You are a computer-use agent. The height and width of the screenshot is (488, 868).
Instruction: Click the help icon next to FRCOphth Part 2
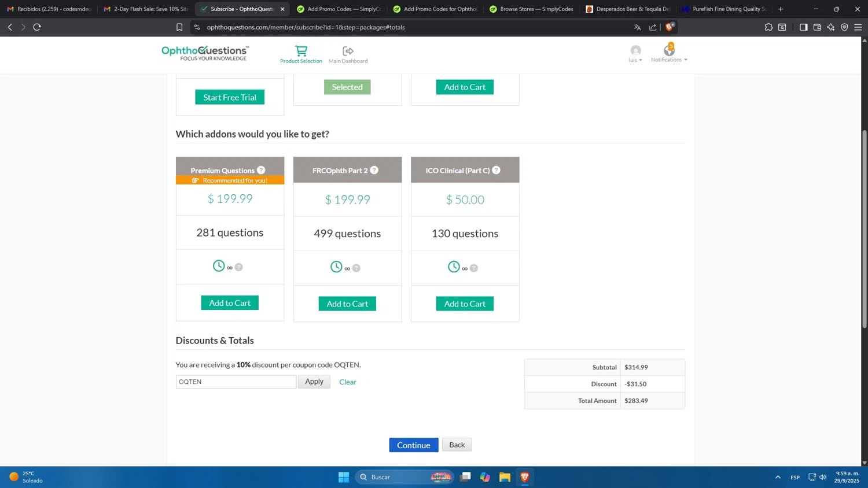[x=374, y=170]
